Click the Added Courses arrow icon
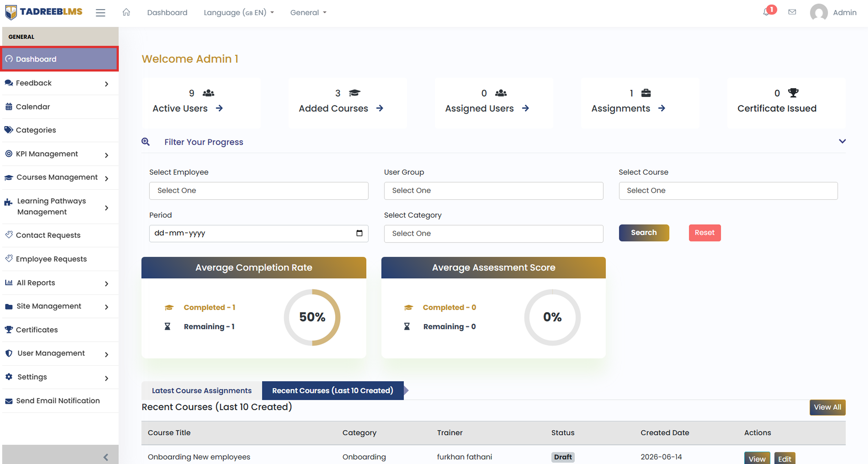Viewport: 868px width, 464px height. [380, 108]
